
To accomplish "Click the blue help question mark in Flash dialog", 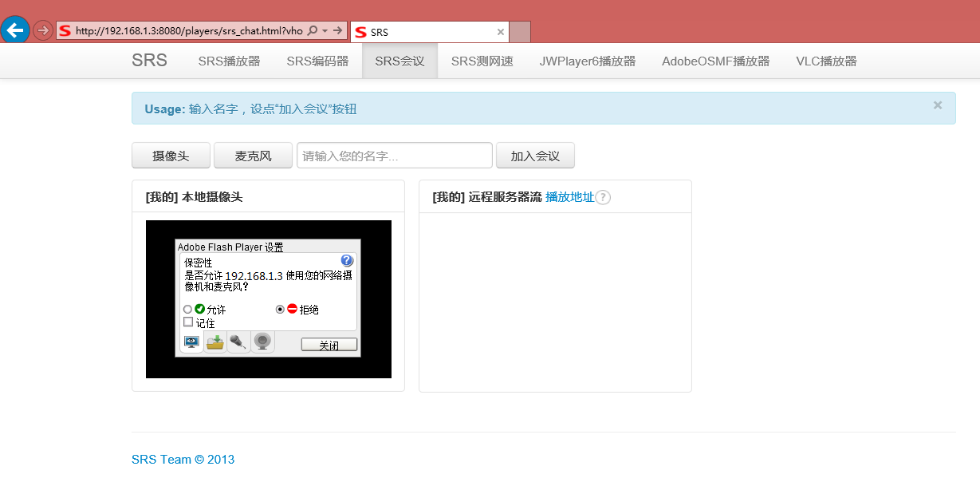I will pos(347,260).
